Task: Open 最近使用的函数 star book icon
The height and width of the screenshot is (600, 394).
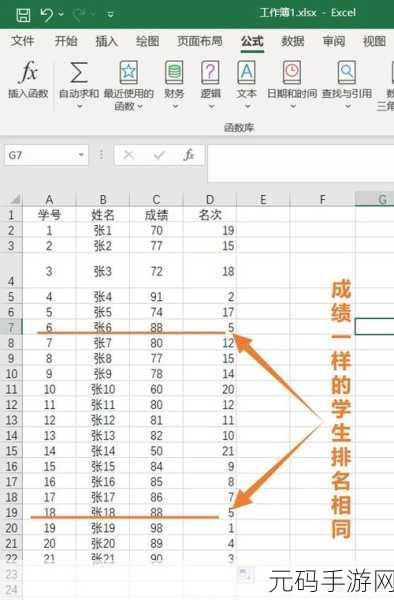Action: click(x=129, y=72)
